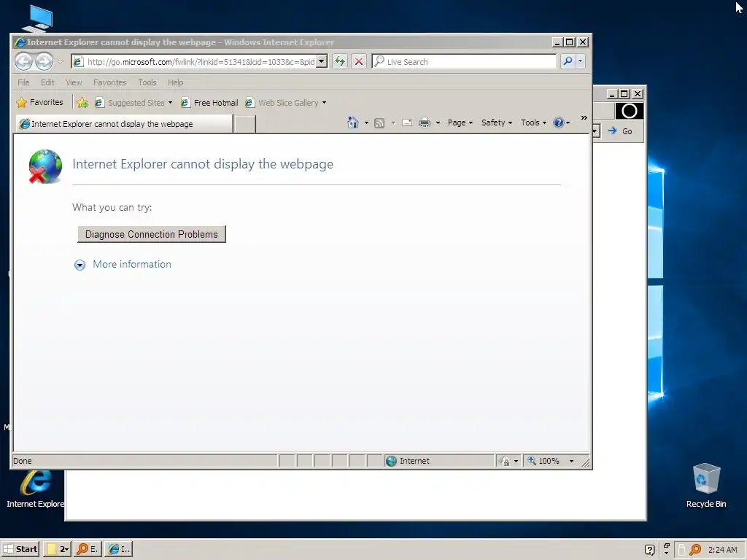The height and width of the screenshot is (560, 747).
Task: Open the File menu
Action: point(23,82)
